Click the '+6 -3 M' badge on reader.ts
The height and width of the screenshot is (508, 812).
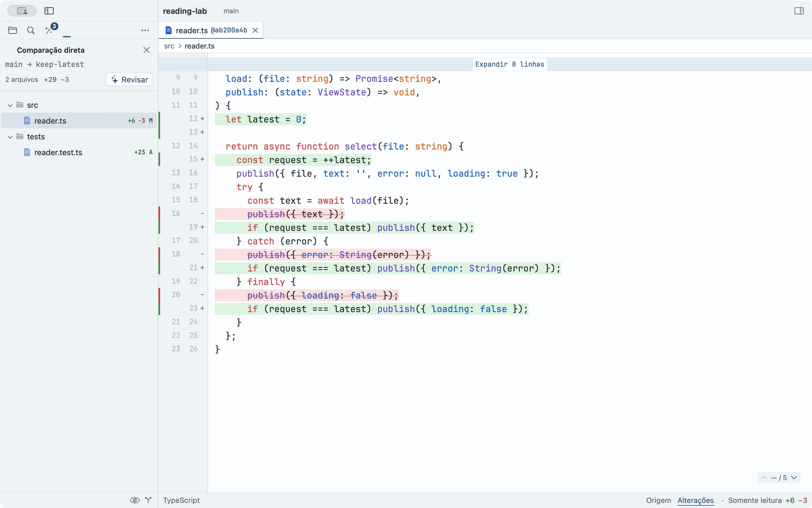pos(140,121)
